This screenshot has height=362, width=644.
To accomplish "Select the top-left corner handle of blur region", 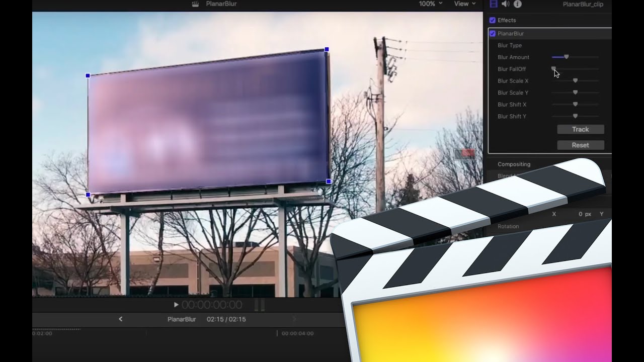I will pyautogui.click(x=88, y=75).
